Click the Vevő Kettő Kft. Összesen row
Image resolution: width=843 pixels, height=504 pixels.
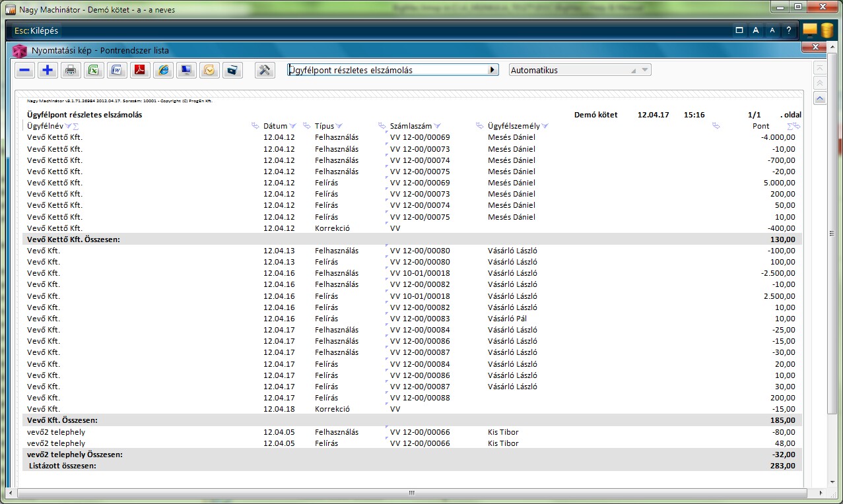click(x=413, y=239)
